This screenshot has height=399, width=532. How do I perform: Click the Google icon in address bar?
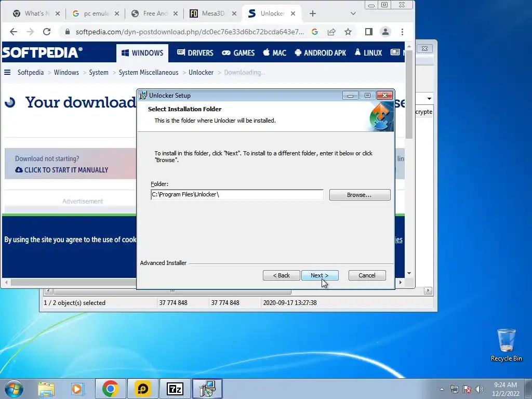(x=315, y=32)
